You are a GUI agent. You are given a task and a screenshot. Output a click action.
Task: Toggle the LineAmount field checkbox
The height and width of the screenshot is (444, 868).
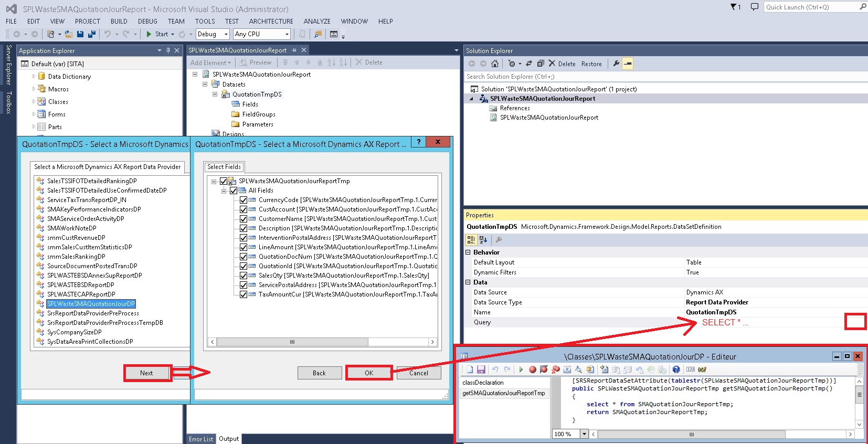pos(244,247)
